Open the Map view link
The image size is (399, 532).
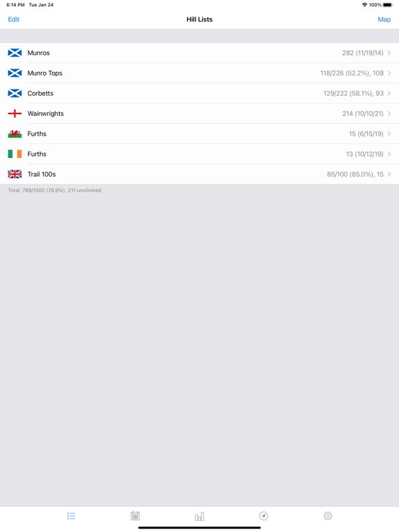click(x=384, y=19)
